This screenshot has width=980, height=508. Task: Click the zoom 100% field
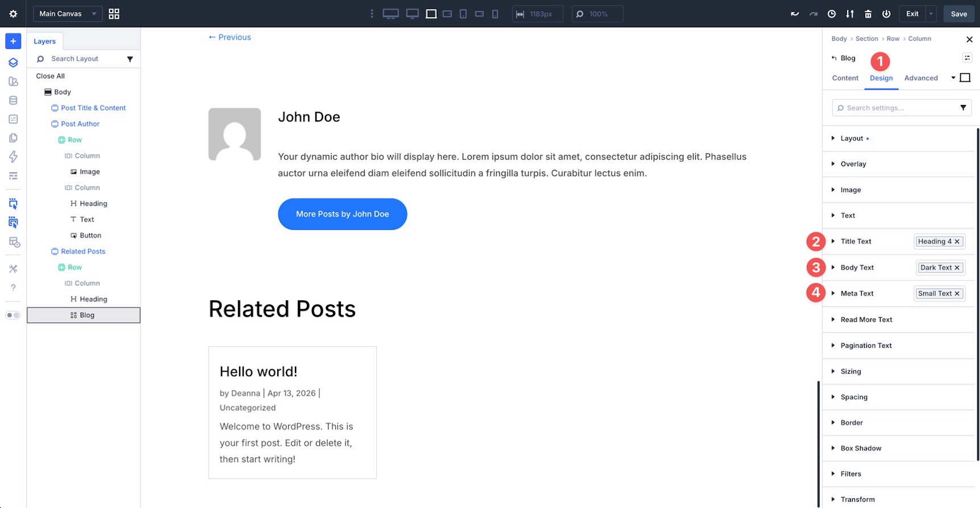tap(597, 14)
